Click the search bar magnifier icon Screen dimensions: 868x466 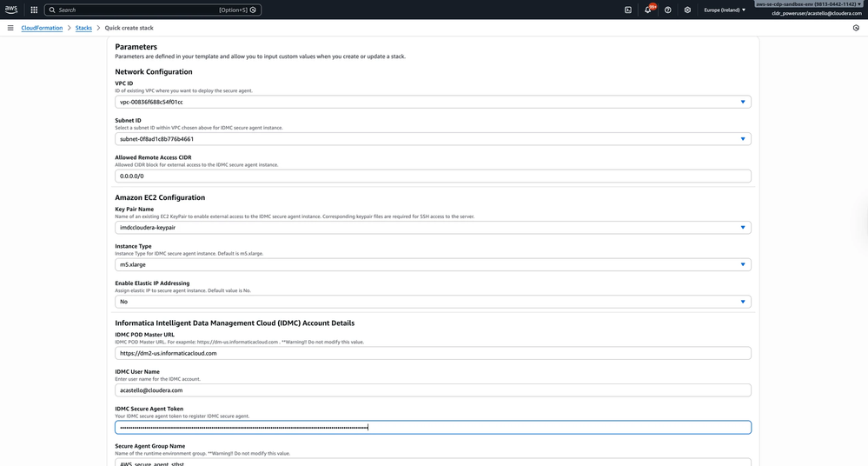click(x=52, y=10)
